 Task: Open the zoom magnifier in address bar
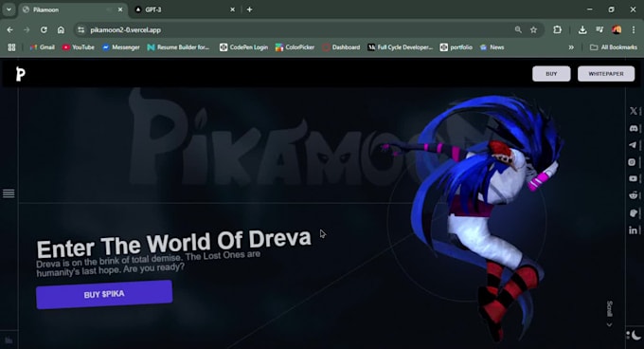coord(518,29)
